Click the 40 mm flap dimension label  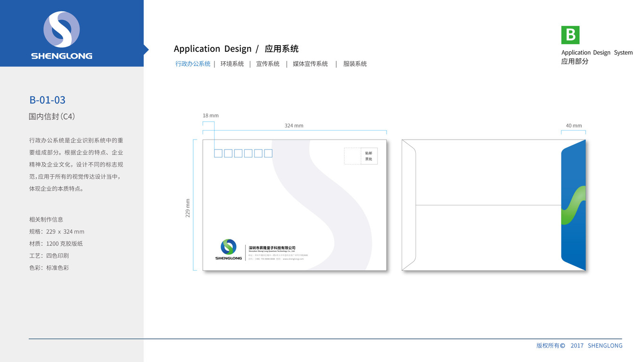(574, 125)
